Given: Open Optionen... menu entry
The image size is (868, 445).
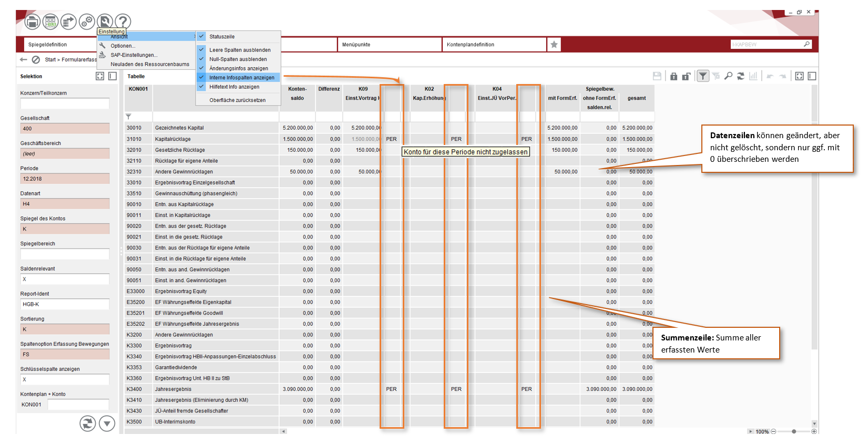Looking at the screenshot, I should click(147, 46).
